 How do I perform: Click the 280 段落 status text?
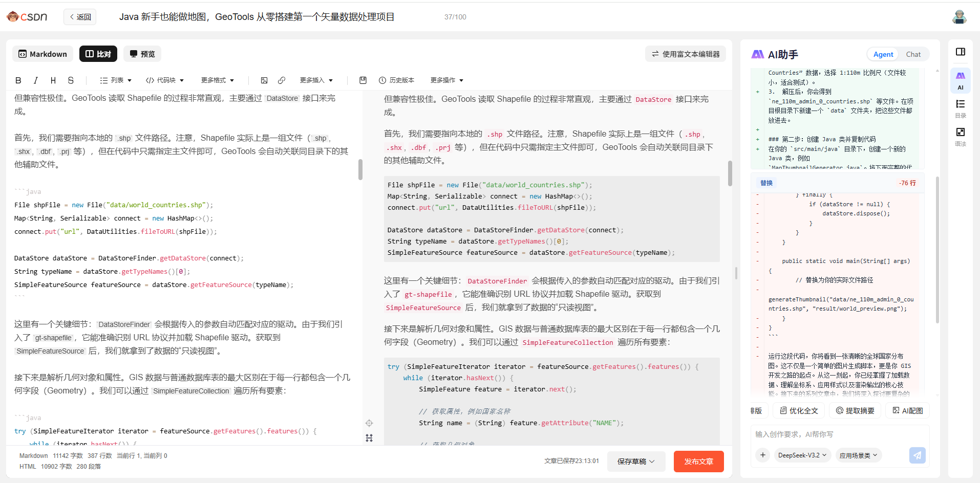[x=89, y=467]
